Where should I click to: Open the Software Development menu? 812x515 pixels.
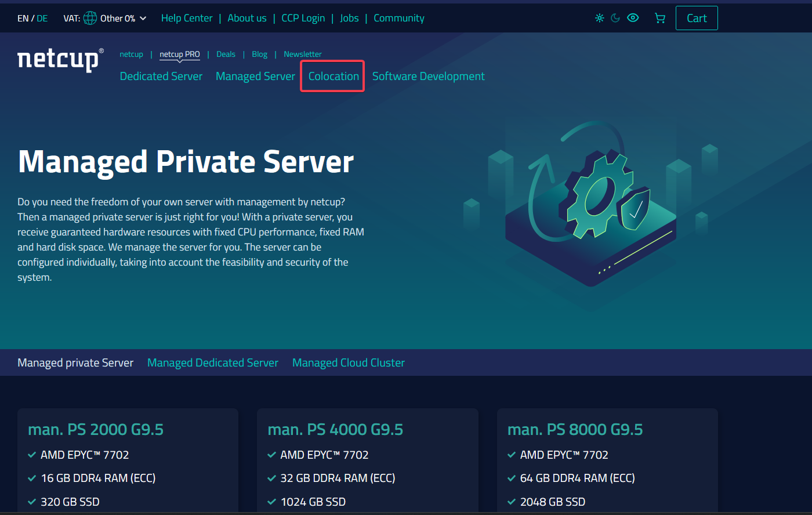428,76
